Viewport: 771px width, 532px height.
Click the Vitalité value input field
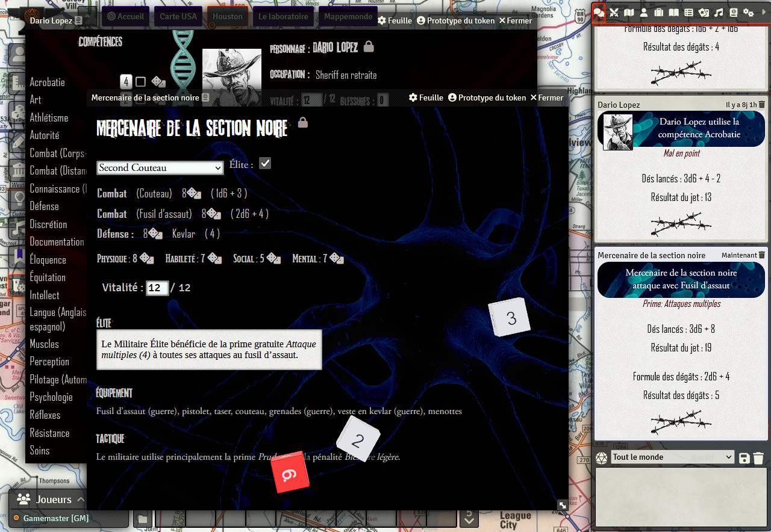pos(157,288)
